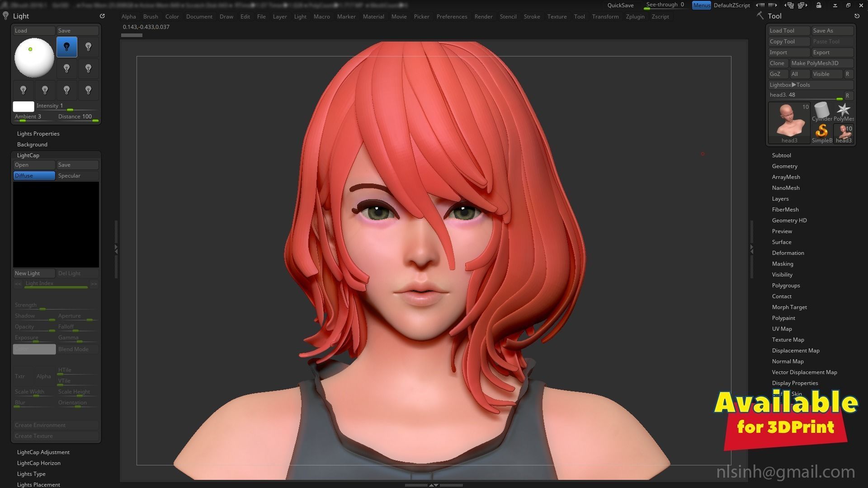Toggle the Menus button
Screen dimensions: 868x488
point(701,5)
